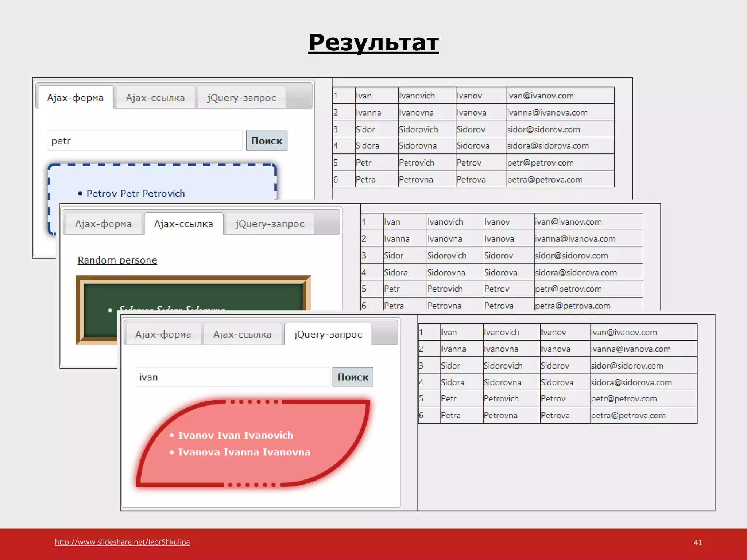Open the slideshare.net/IgorShkulipa link
747x560 pixels.
pyautogui.click(x=122, y=542)
